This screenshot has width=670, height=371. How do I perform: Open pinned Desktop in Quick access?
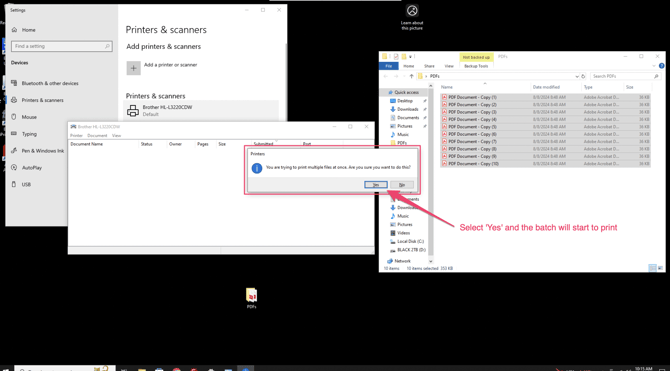click(405, 101)
